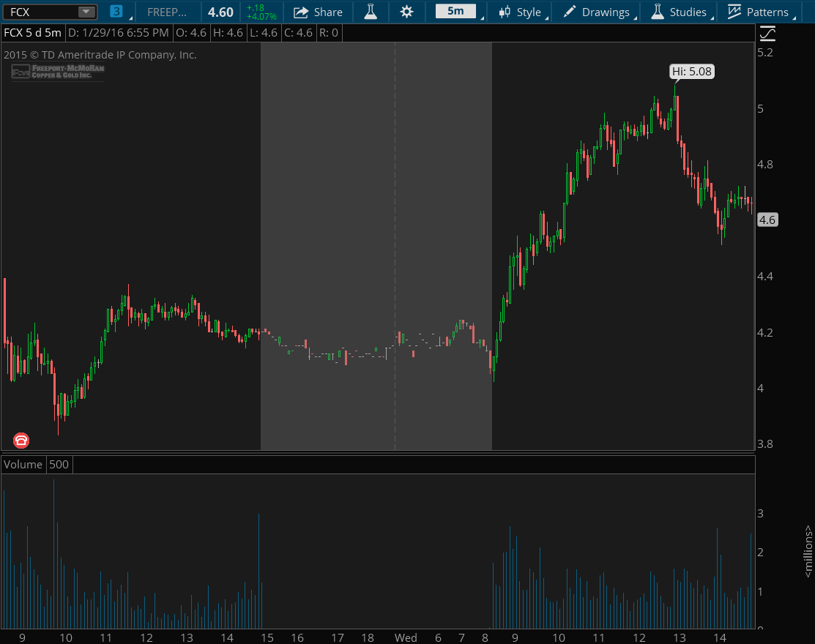The height and width of the screenshot is (644, 815).
Task: Open the Drawings menu
Action: click(x=597, y=12)
